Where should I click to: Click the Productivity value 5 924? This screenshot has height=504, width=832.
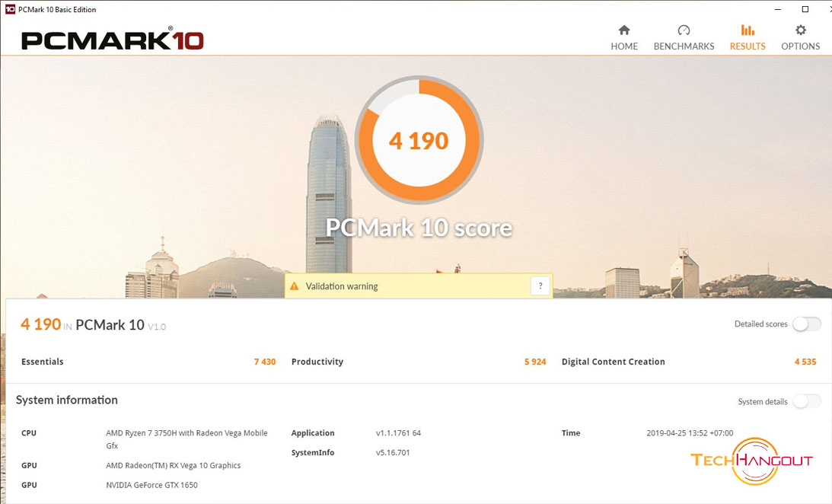535,362
